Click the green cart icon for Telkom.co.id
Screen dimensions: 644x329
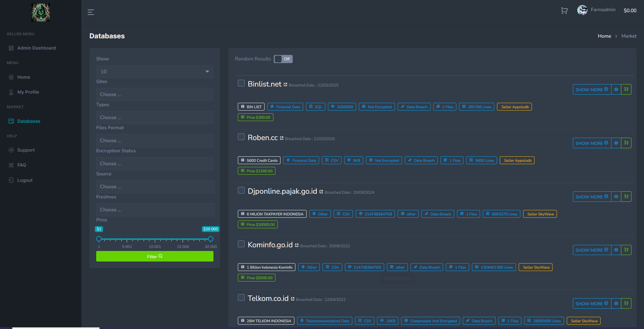626,304
